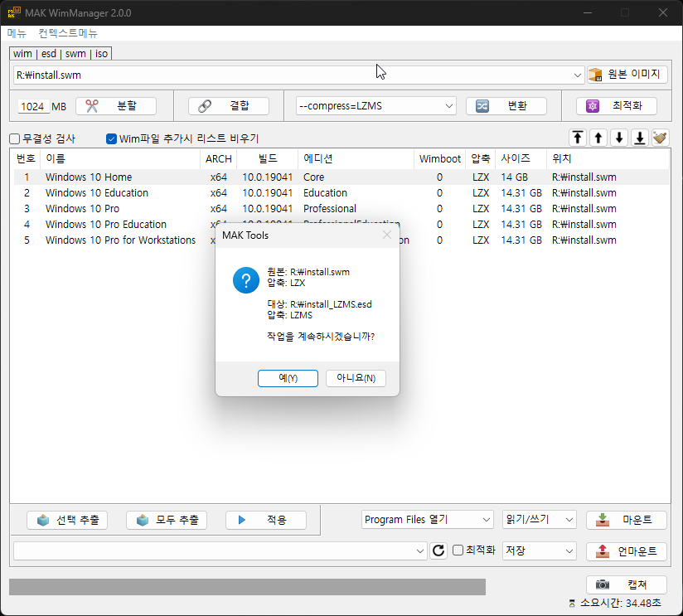The width and height of the screenshot is (683, 616).
Task: Open 읽기/쓰기 read/write mode dropdown
Action: click(540, 520)
